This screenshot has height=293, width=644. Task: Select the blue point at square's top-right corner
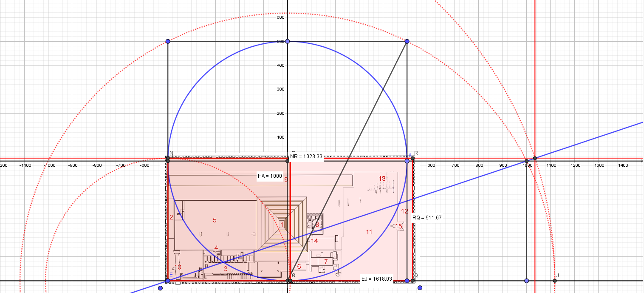coord(407,41)
